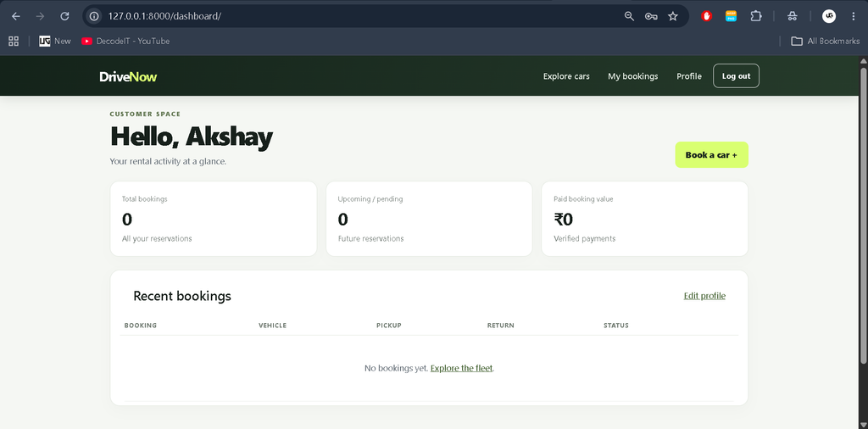868x429 pixels.
Task: Click the browser forward arrow
Action: (40, 16)
